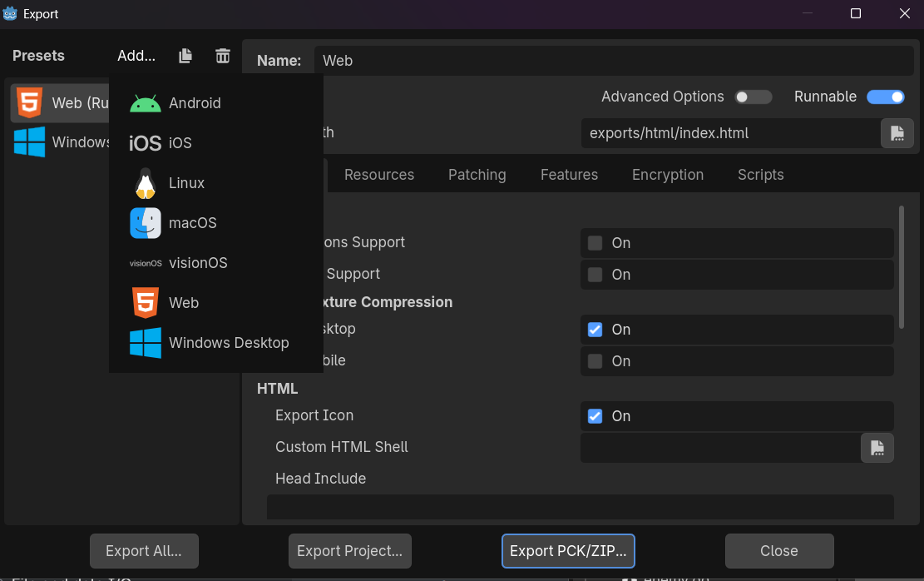Delete the selected preset with the trash icon
Screen dimensions: 924x581
[x=223, y=56]
